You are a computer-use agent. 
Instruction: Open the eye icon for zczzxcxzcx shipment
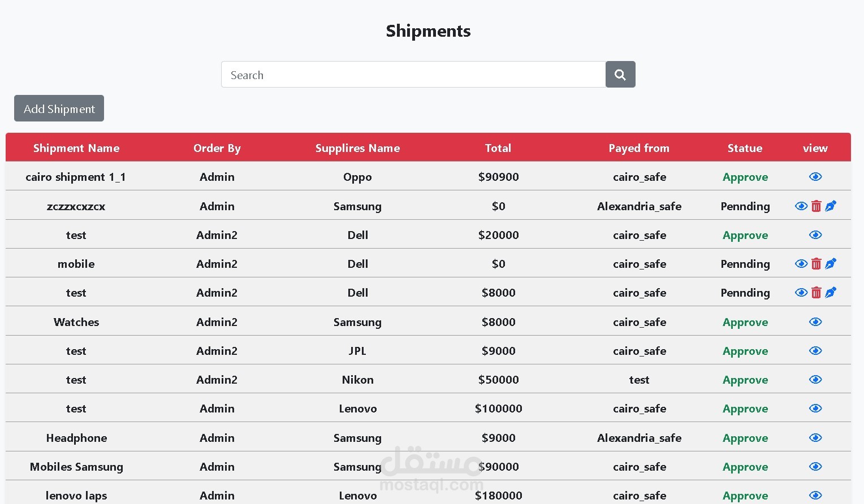coord(801,206)
